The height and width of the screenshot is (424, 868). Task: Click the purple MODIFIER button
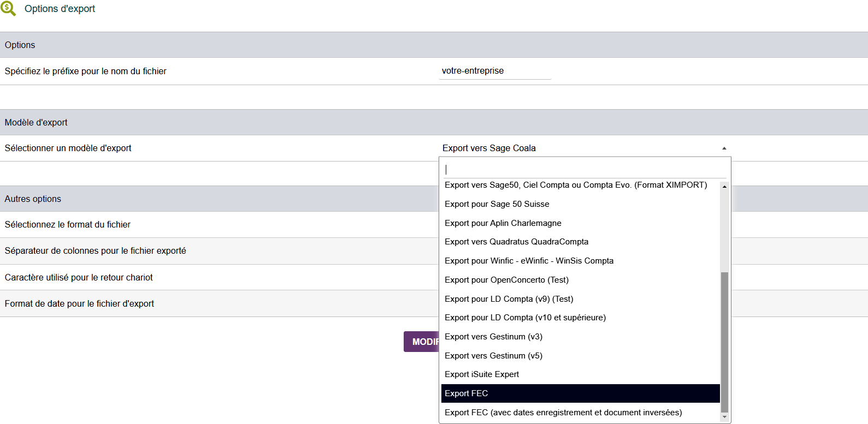(422, 342)
